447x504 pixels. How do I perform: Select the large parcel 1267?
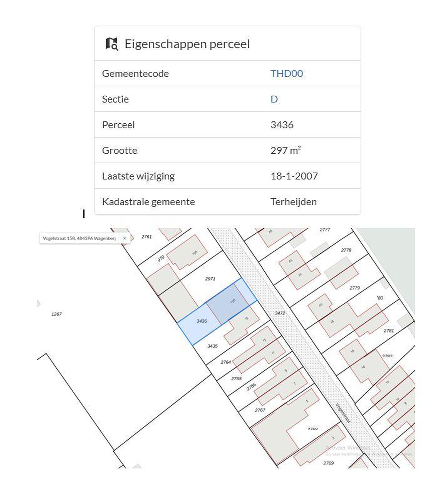pyautogui.click(x=57, y=314)
